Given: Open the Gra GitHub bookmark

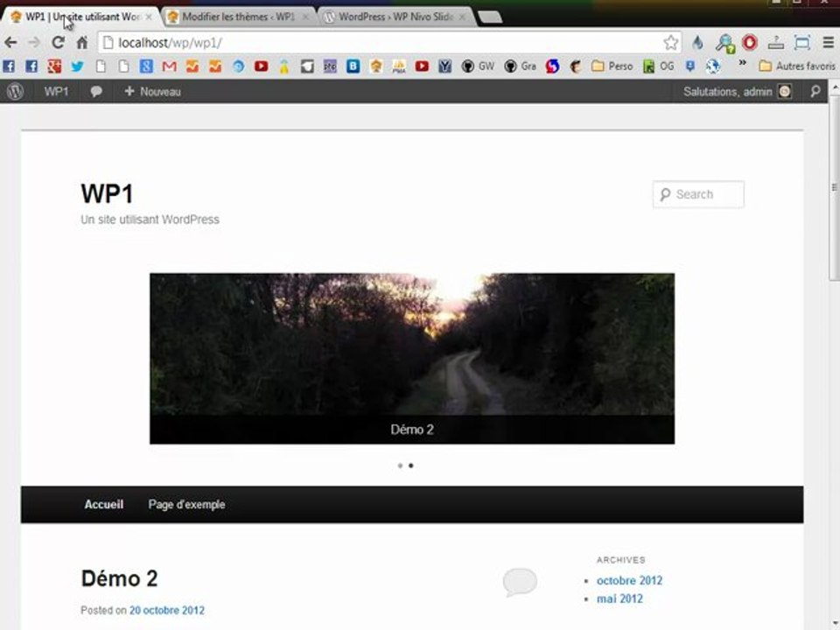Looking at the screenshot, I should pos(520,66).
